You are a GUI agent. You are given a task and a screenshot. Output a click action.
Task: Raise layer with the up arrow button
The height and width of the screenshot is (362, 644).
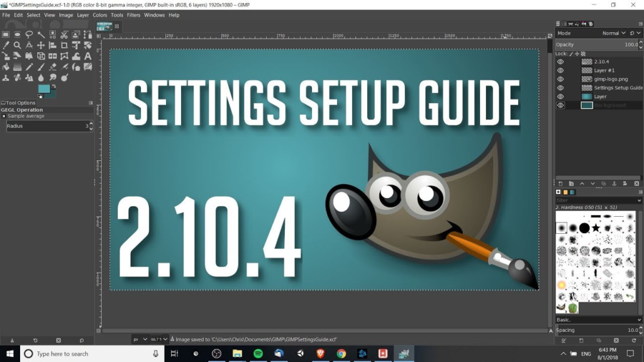coord(582,184)
